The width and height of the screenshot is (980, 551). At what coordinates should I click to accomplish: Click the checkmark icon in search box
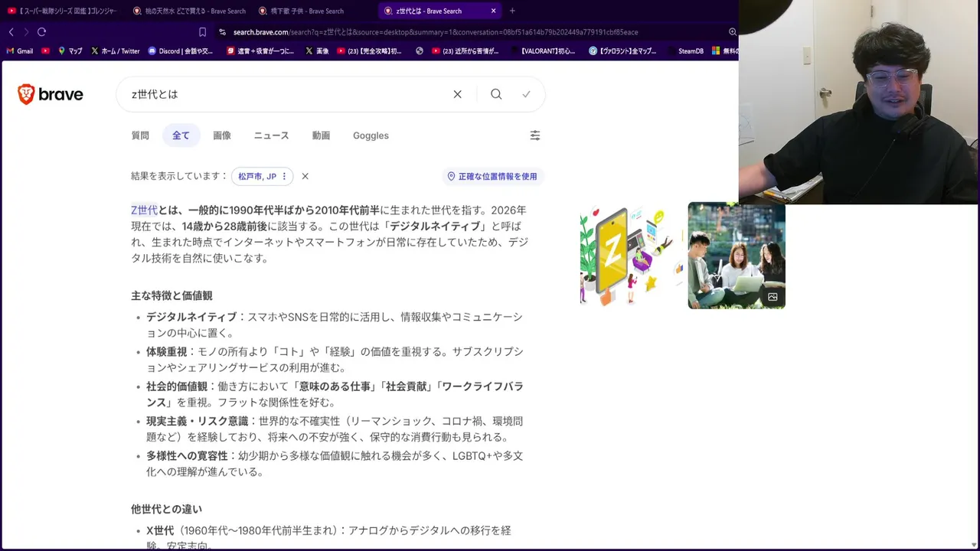pos(526,94)
